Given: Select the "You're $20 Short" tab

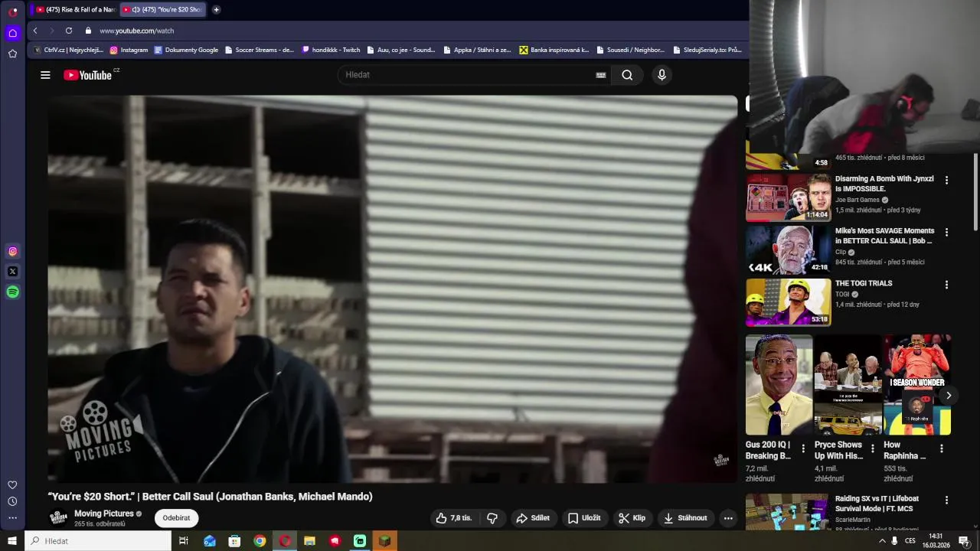Looking at the screenshot, I should coord(163,10).
